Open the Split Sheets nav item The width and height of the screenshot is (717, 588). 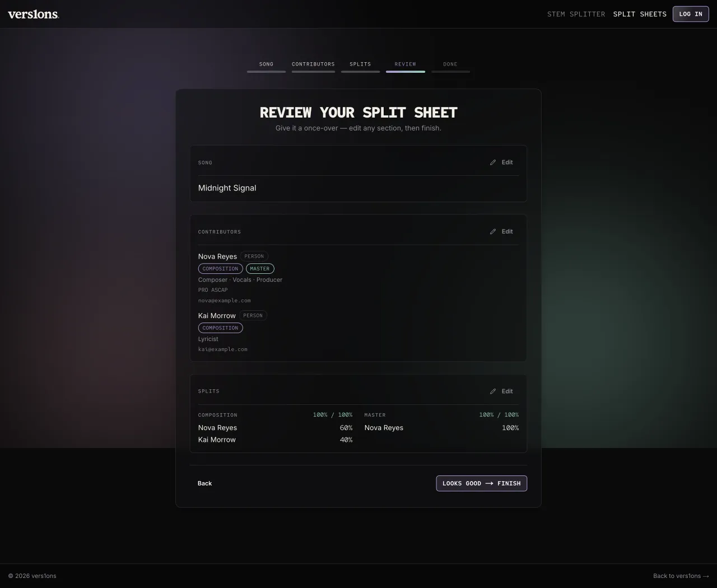pos(640,14)
